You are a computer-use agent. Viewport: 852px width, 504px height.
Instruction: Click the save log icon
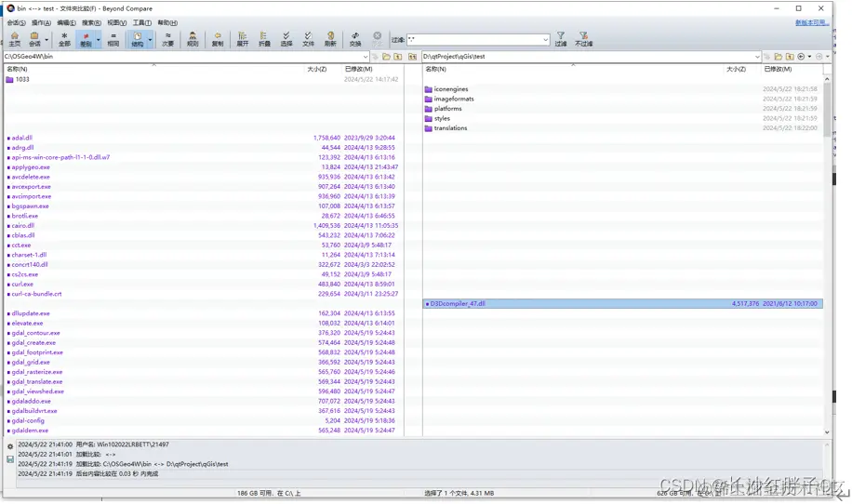[10, 459]
